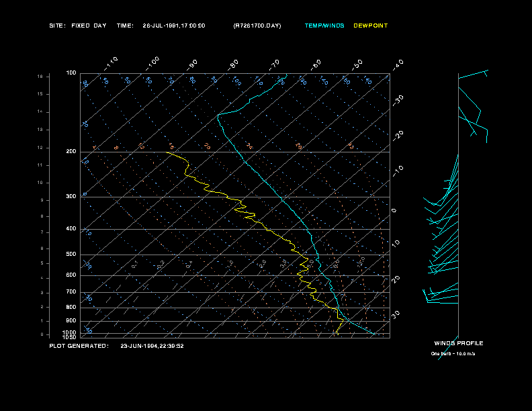Image resolution: width=532 pixels, height=411 pixels.
Task: Click the height scale label 14
Action: click(40, 112)
